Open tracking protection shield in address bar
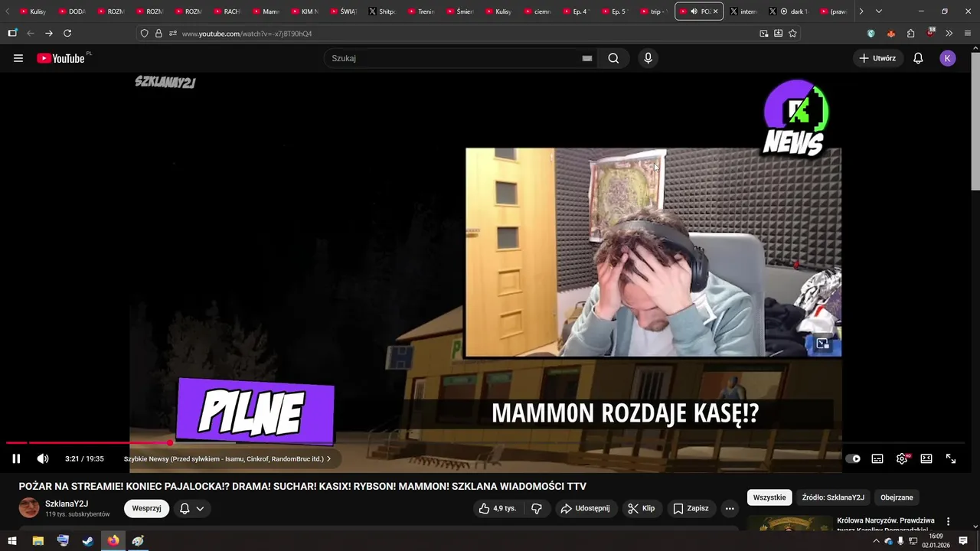The height and width of the screenshot is (551, 980). tap(144, 34)
